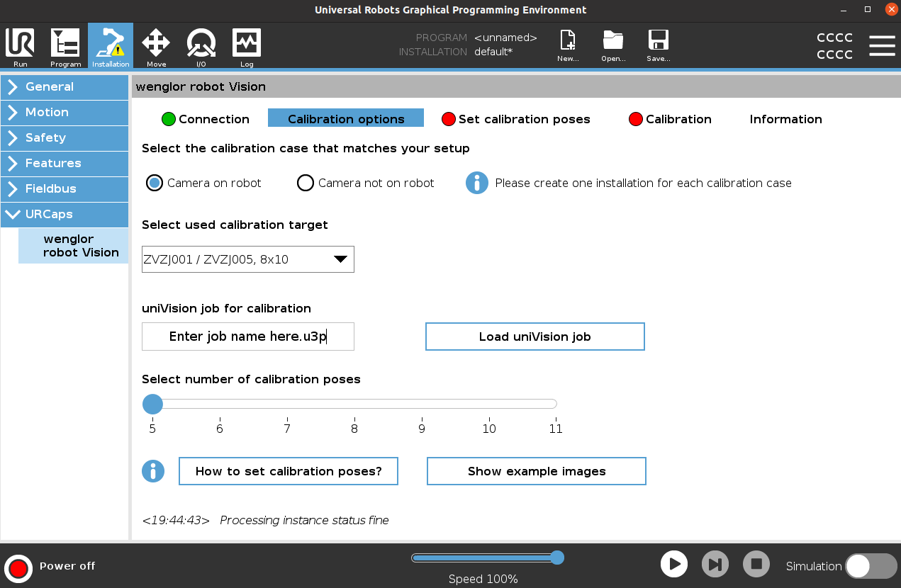901x588 pixels.
Task: Expand the General section
Action: 65,87
